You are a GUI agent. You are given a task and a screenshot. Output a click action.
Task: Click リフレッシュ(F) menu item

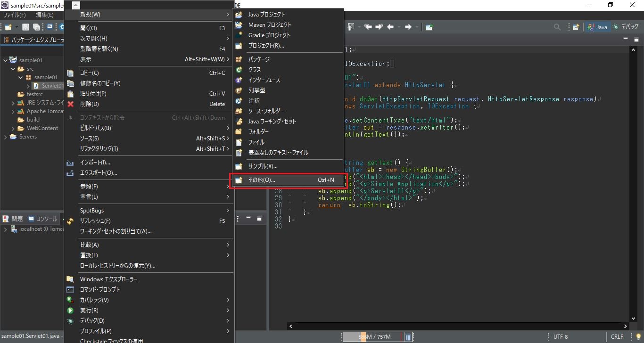click(149, 221)
